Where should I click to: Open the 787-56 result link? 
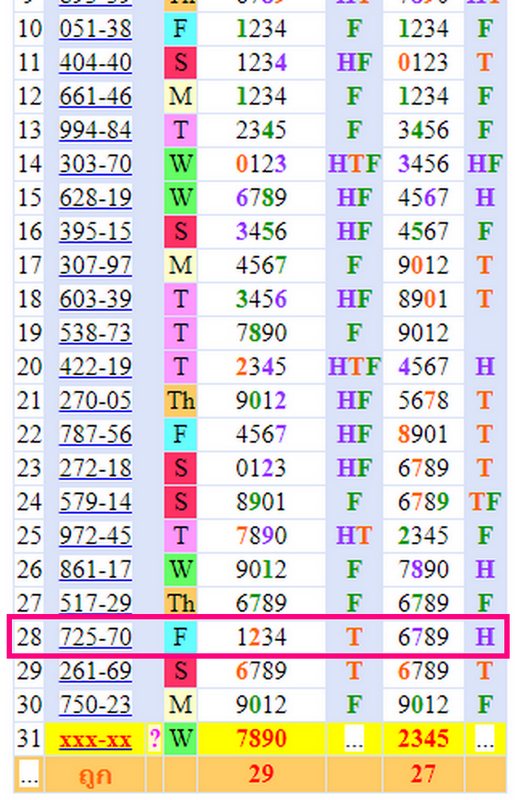tap(95, 434)
